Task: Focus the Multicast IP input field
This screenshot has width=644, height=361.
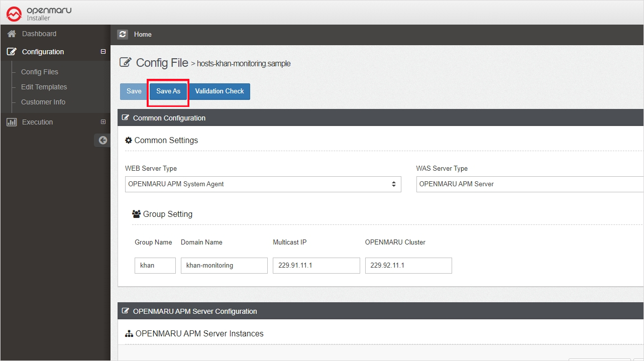Action: 316,266
